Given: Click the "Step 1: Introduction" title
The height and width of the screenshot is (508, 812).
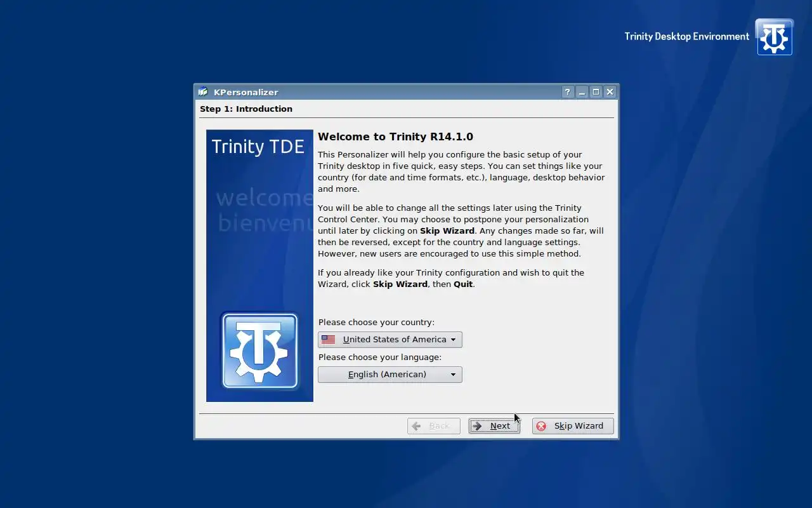Looking at the screenshot, I should pyautogui.click(x=246, y=109).
